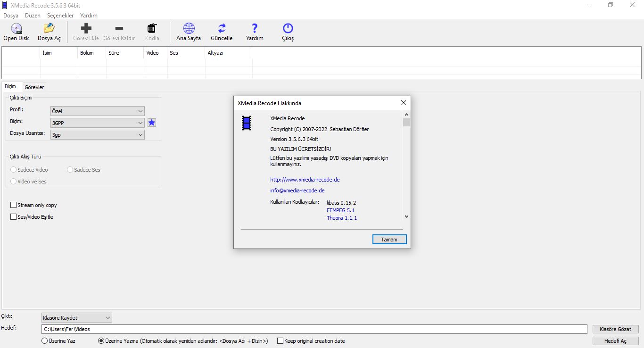The height and width of the screenshot is (348, 644).
Task: Click the Video column header
Action: tap(156, 53)
